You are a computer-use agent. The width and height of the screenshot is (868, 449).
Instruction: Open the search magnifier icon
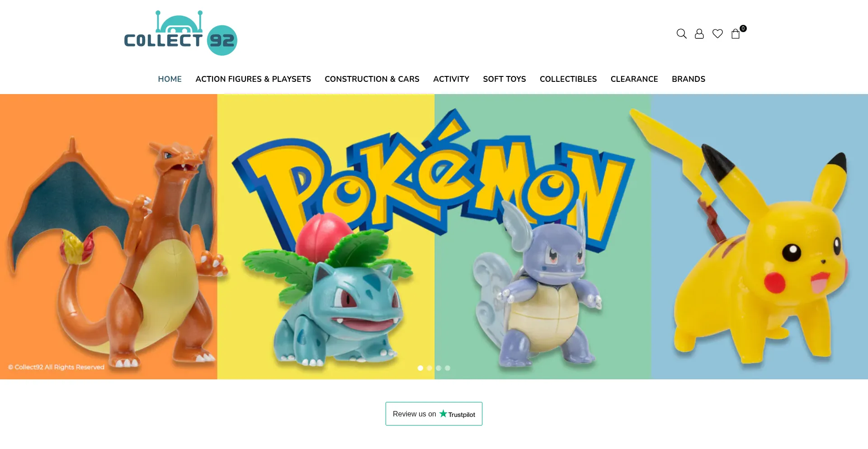[x=681, y=33]
